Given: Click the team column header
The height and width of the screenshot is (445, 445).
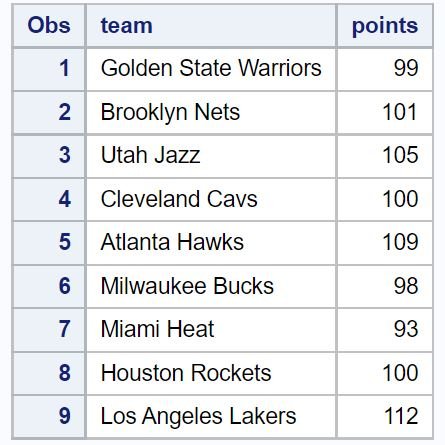Looking at the screenshot, I should [211, 26].
